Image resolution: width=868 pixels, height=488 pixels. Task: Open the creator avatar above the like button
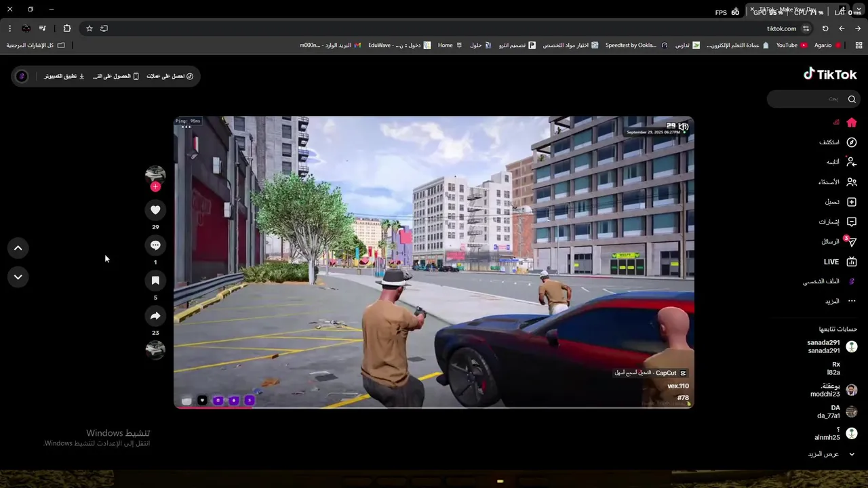point(155,174)
